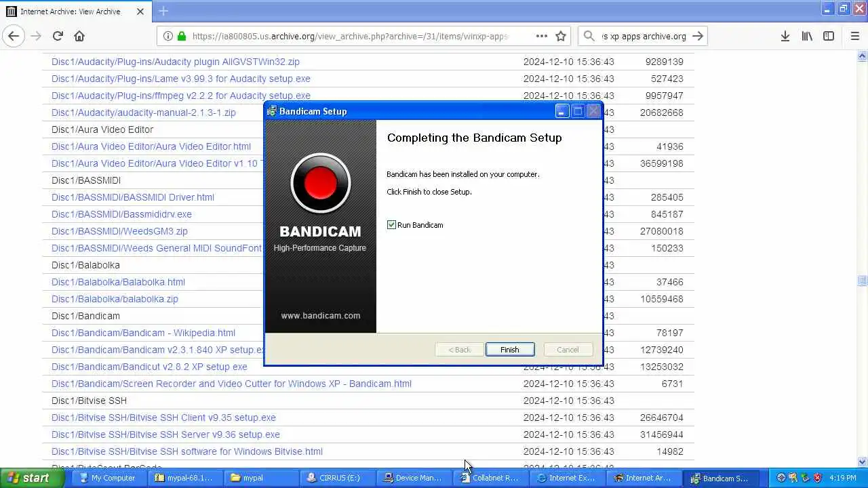Click the Bandicam Setup title bar icon
The height and width of the screenshot is (488, 868).
272,111
